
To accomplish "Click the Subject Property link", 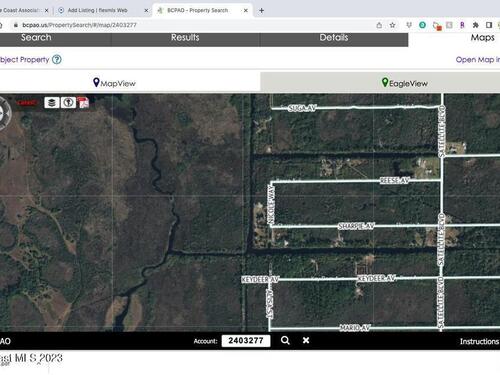I will tap(24, 60).
